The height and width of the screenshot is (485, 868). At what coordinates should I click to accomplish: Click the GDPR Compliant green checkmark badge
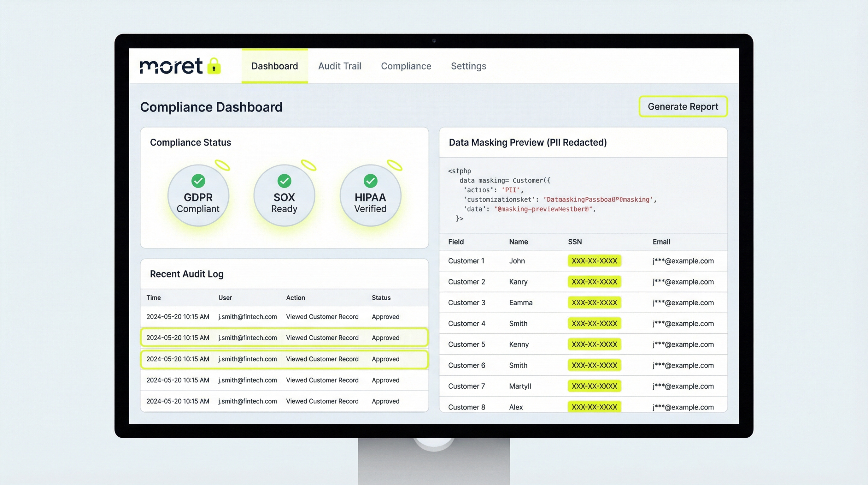pyautogui.click(x=198, y=181)
